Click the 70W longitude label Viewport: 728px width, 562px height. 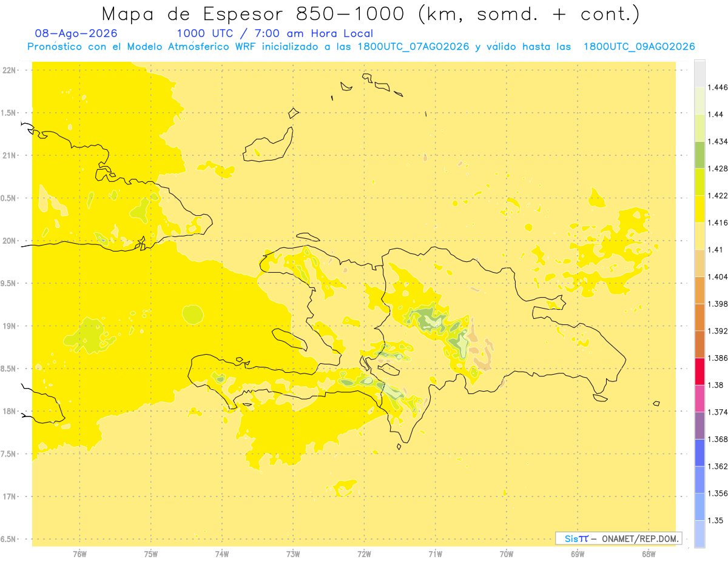click(x=507, y=554)
